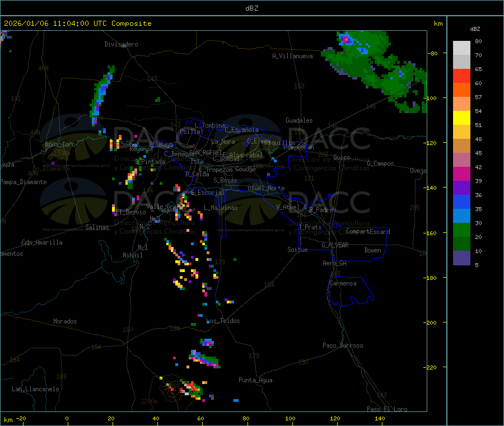Click the V_Atuel map label
The image size is (504, 426).
click(x=288, y=207)
